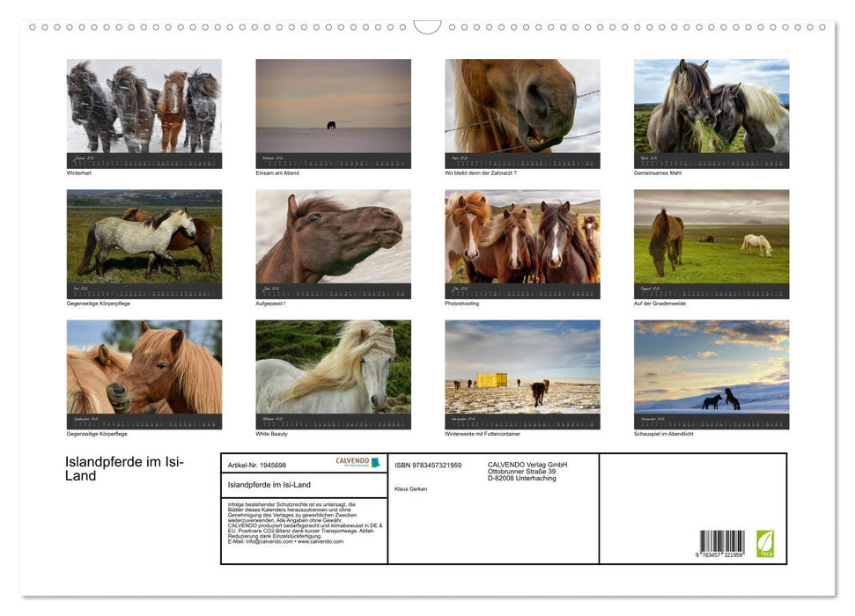The width and height of the screenshot is (855, 616).
Task: Click the author name Klaus Gerken
Action: pos(411,489)
